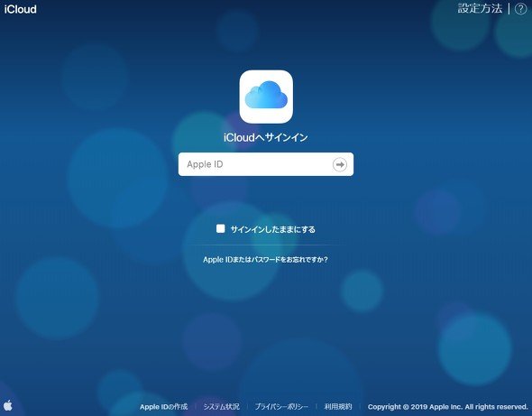Click the separator between システム状況 and プライバシーポリシー
The image size is (532, 416).
pos(247,406)
